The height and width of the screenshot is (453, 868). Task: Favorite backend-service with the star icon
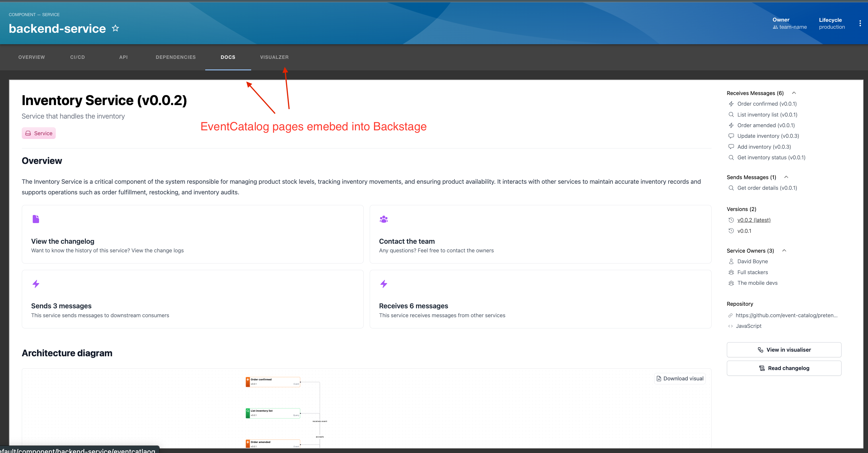[x=115, y=28]
